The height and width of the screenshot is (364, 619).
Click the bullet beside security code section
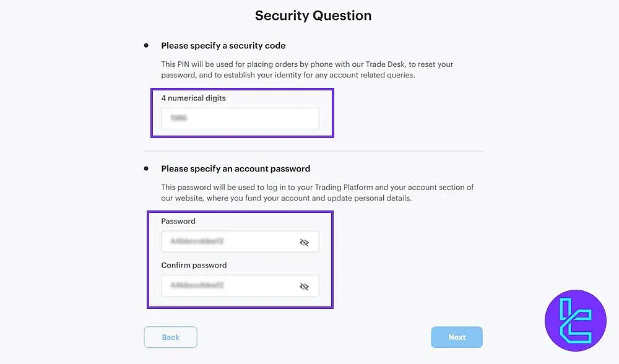[x=146, y=45]
